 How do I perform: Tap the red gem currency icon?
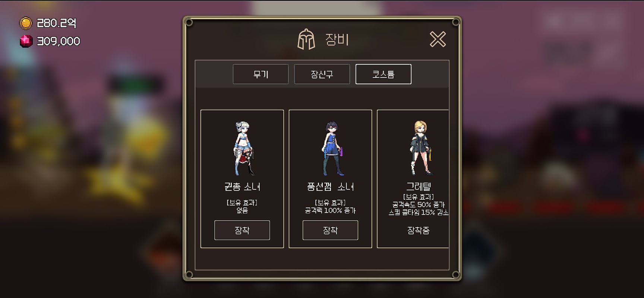pyautogui.click(x=26, y=41)
